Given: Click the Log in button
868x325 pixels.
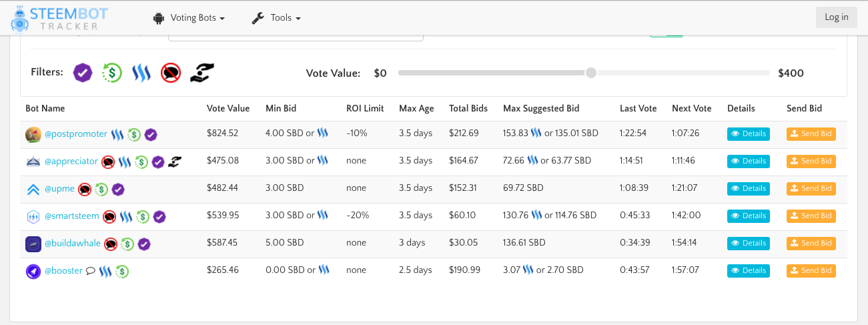Looking at the screenshot, I should [836, 17].
